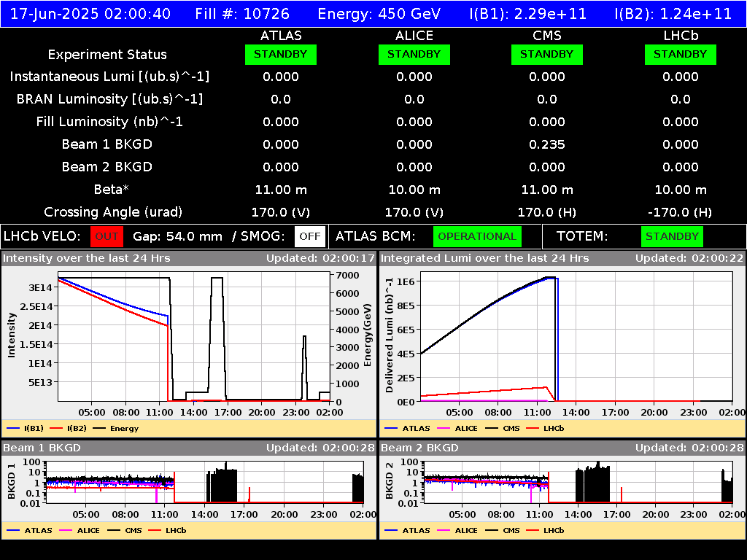Click ALICE legend entry in Beam 1 BKGD chart

point(79,530)
